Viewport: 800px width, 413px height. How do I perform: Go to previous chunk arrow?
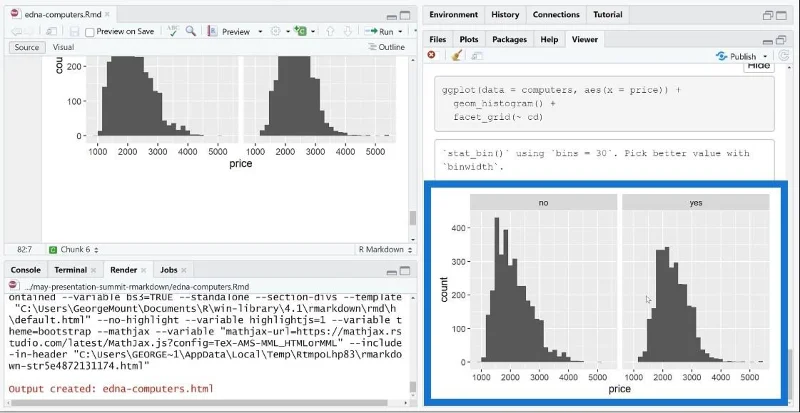(x=330, y=32)
